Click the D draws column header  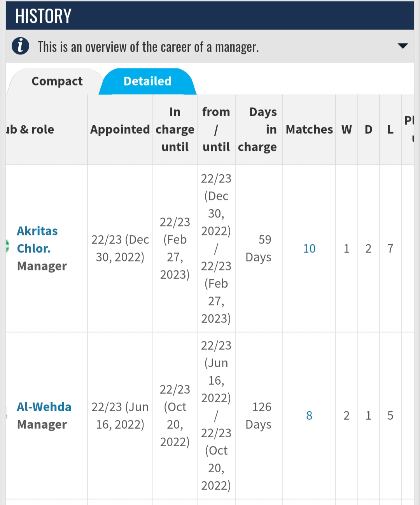tap(368, 129)
